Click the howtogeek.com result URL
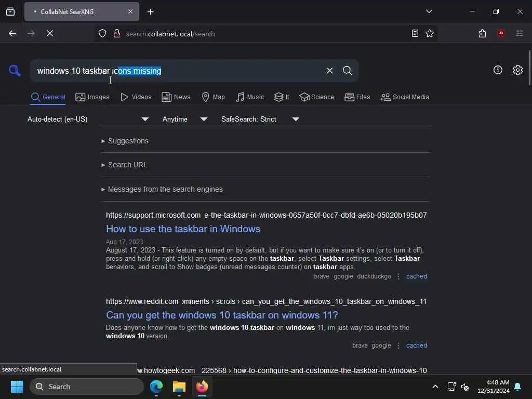This screenshot has height=399, width=532. coord(282,370)
